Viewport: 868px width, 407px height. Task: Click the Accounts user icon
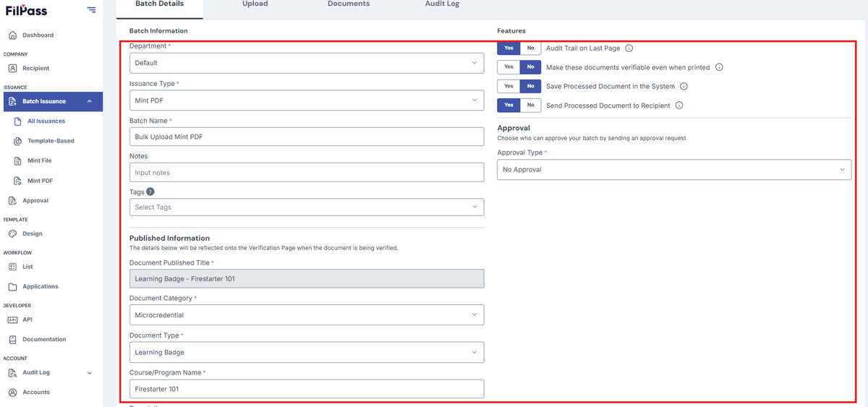coord(13,392)
